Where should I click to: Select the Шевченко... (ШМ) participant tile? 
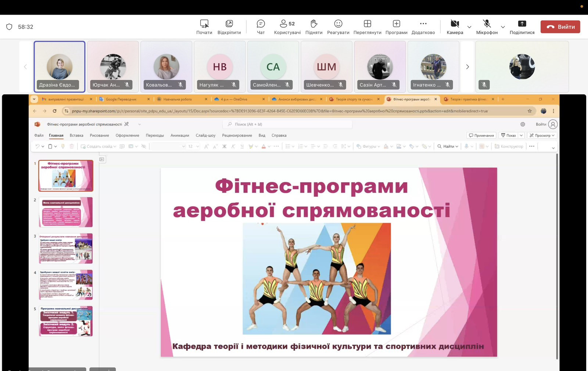coord(327,66)
